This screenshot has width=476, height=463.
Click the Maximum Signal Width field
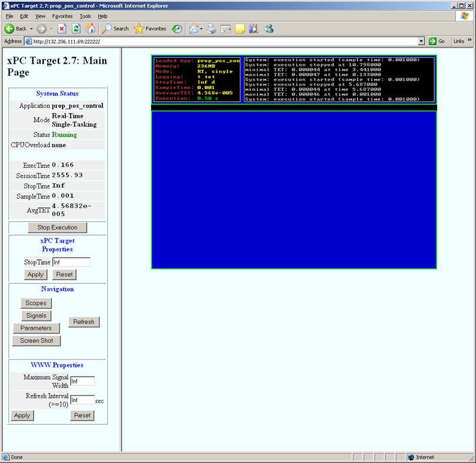click(x=82, y=381)
